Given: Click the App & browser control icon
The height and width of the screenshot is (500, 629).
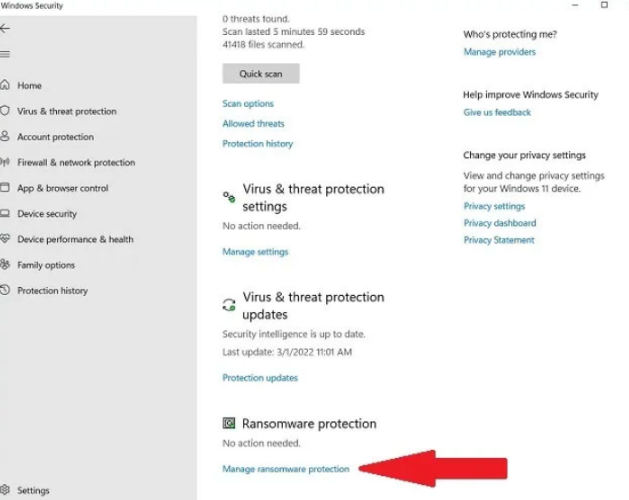Looking at the screenshot, I should pyautogui.click(x=6, y=188).
